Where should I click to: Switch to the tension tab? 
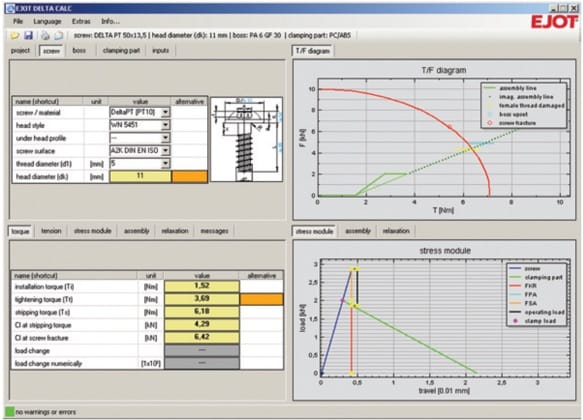(x=51, y=231)
